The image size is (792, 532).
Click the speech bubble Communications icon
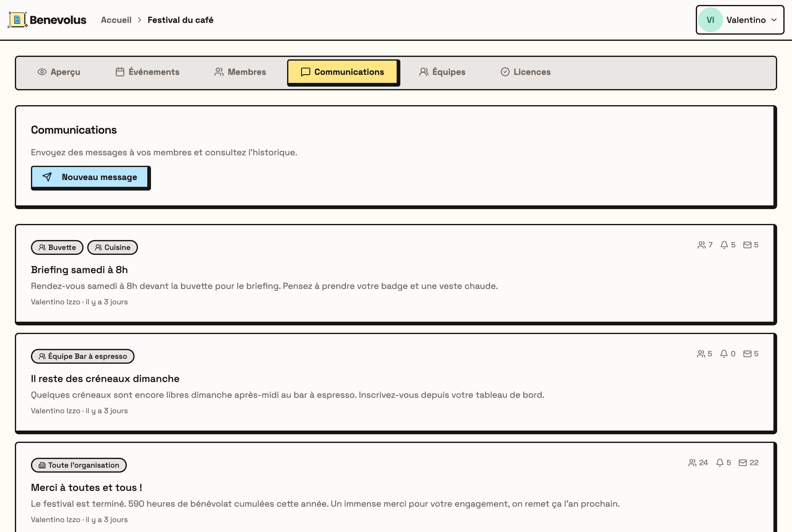(x=306, y=72)
